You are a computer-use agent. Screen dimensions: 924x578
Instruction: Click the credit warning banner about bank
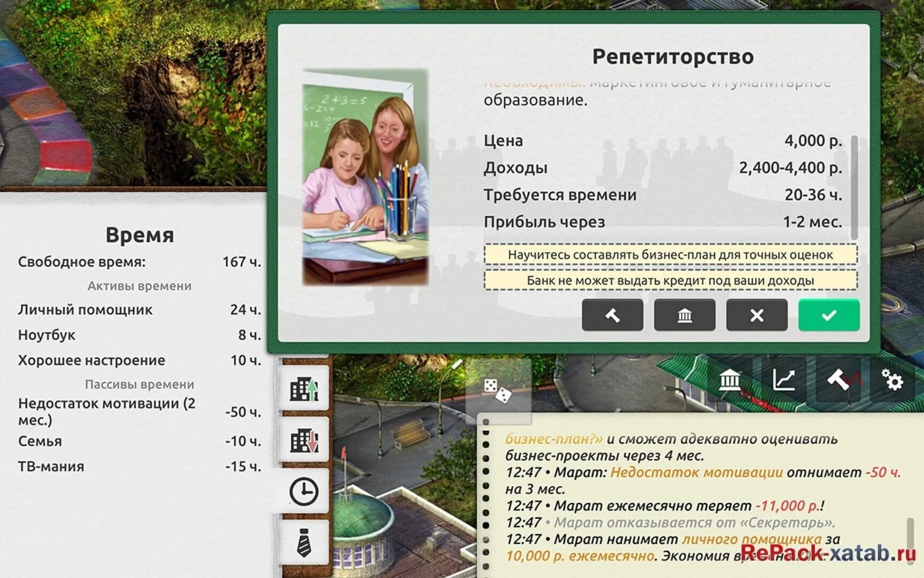pyautogui.click(x=669, y=281)
